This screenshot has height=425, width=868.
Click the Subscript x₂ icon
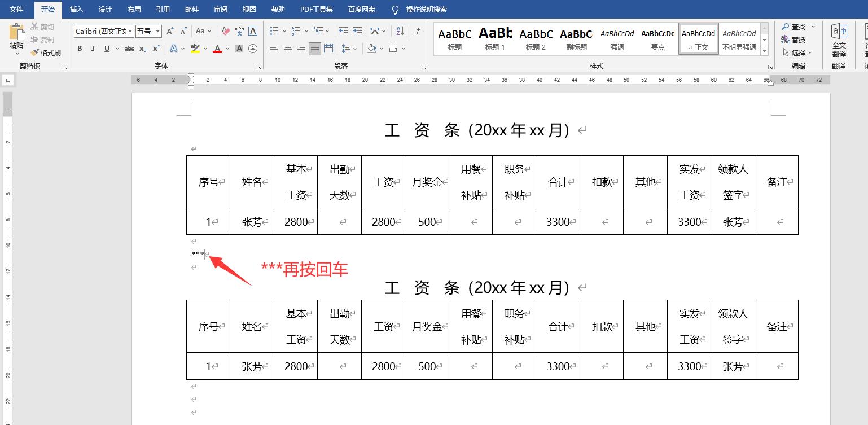(x=143, y=49)
